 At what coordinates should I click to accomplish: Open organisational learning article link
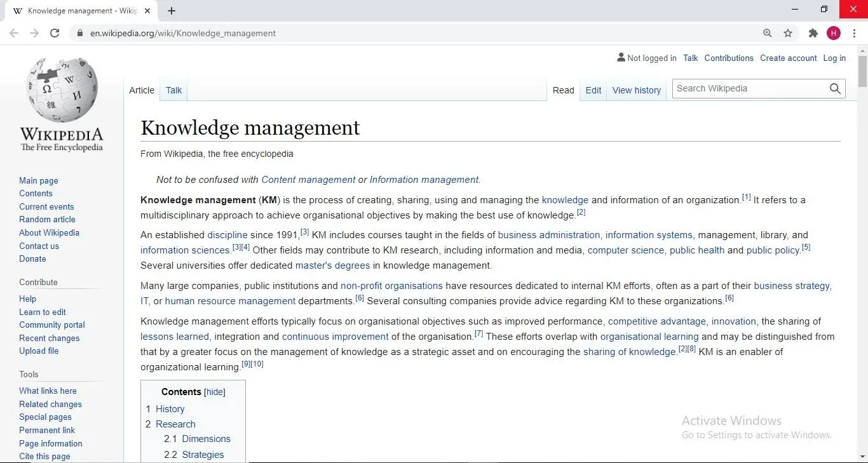(649, 337)
